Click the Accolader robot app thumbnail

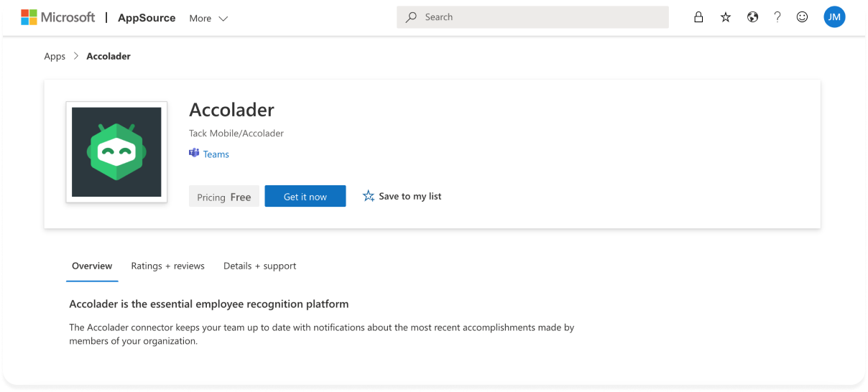click(116, 152)
